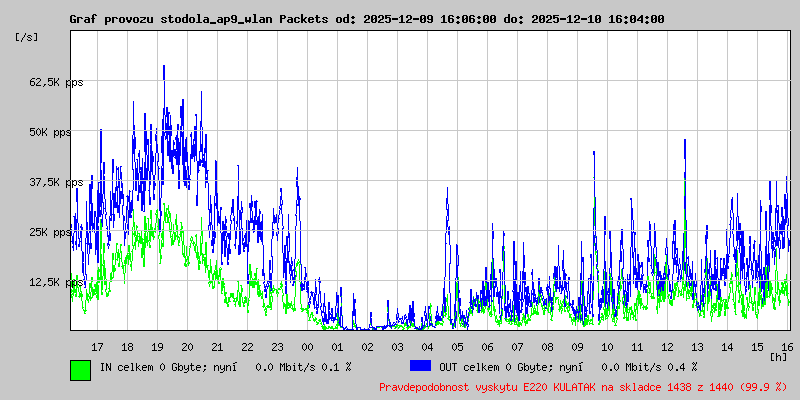Click the '02' hour label on x-axis
Image resolution: width=800 pixels, height=400 pixels.
coord(367,347)
